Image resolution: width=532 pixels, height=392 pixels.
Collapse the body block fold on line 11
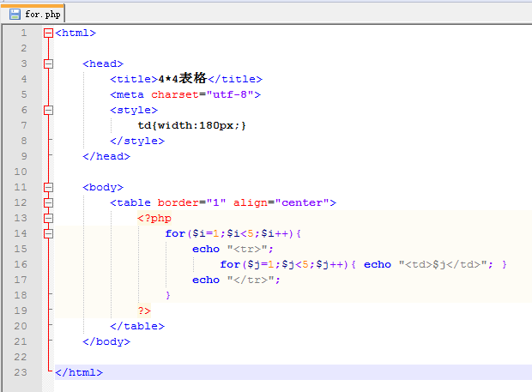click(49, 187)
